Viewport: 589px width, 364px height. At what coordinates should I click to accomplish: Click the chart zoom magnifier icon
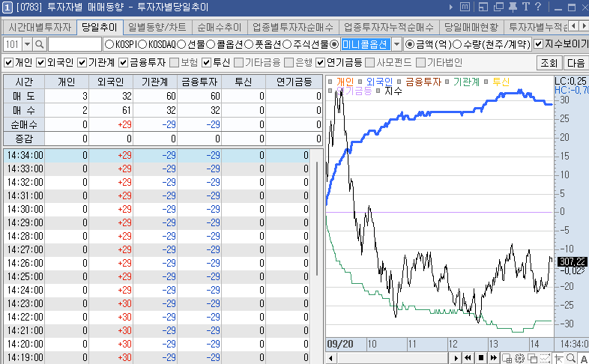571,358
